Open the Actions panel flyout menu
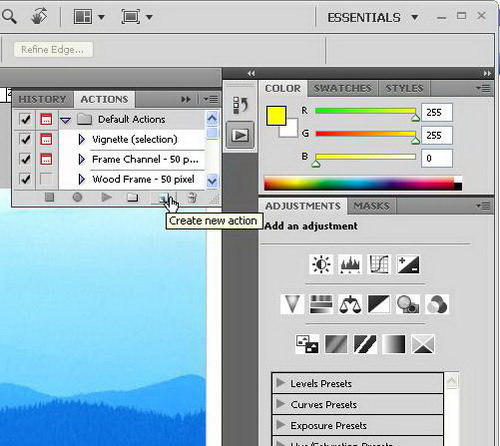Viewport: 500px width, 446px height. point(211,99)
